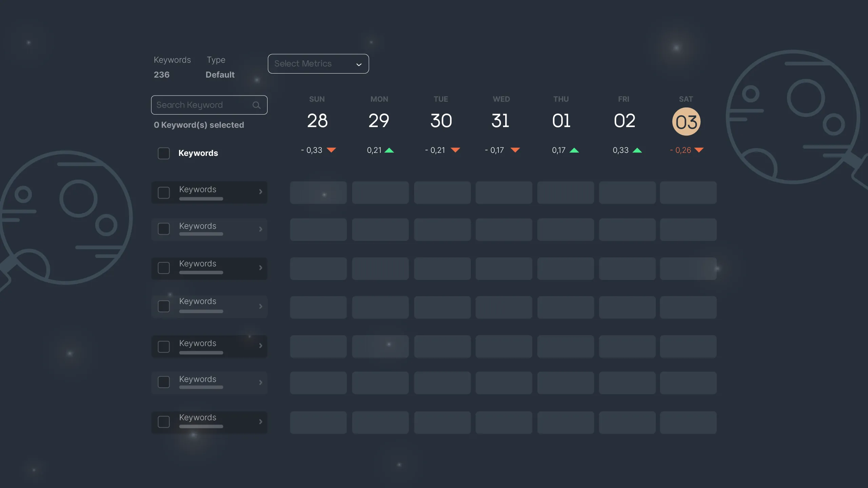Check the sixth keyword row's checkbox

pos(164,382)
